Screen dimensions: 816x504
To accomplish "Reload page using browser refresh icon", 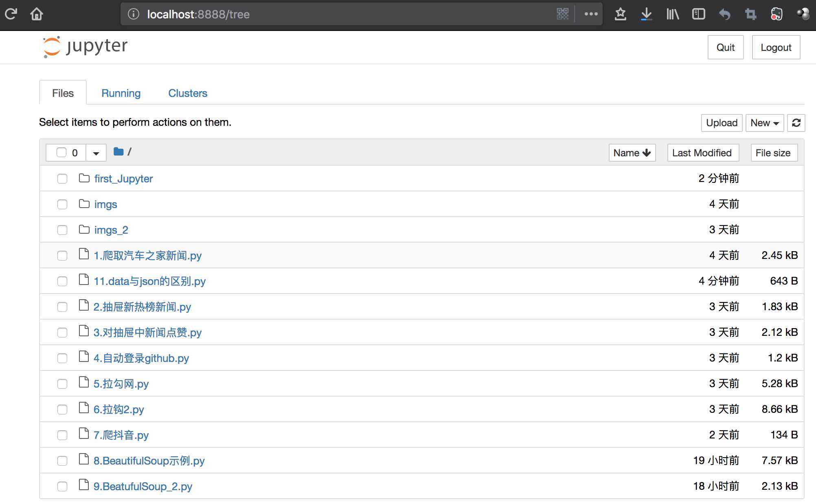I will tap(11, 14).
